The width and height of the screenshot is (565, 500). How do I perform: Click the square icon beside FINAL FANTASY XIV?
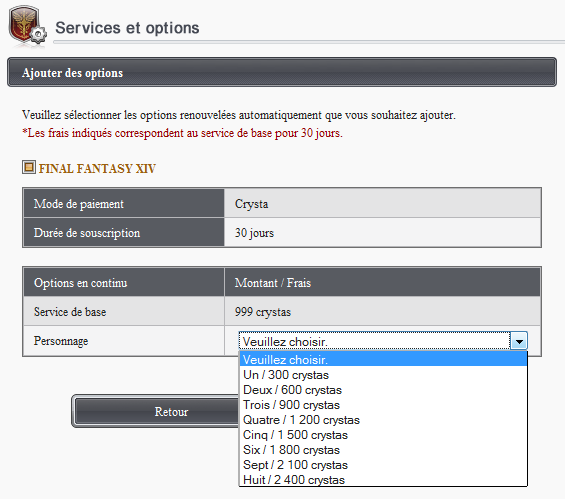click(x=29, y=167)
